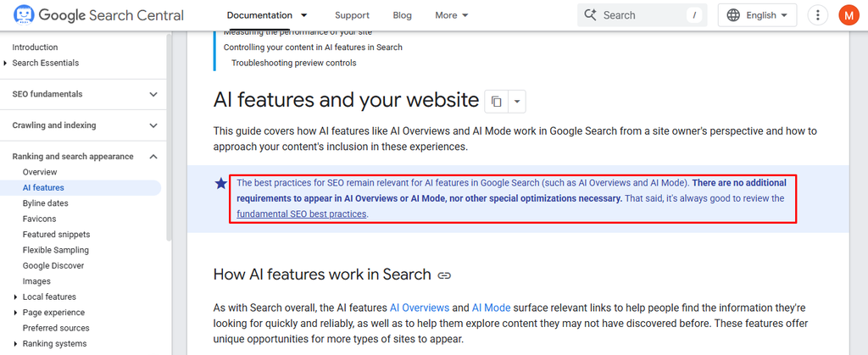
Task: Open Preferred sources sidebar item
Action: pos(56,328)
